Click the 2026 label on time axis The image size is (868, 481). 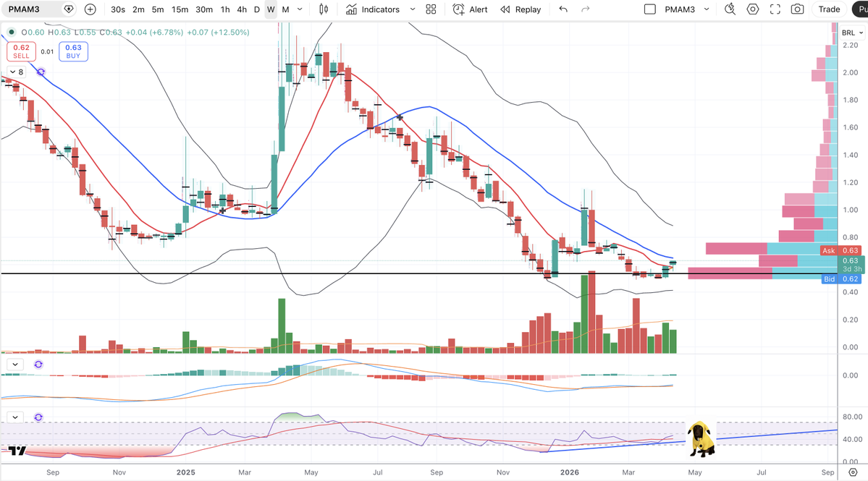[x=570, y=472]
